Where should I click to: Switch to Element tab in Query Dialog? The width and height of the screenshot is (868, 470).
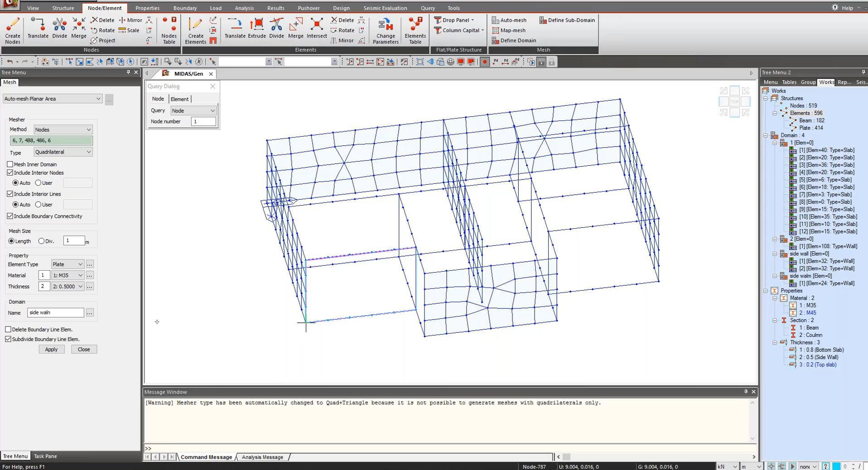179,99
